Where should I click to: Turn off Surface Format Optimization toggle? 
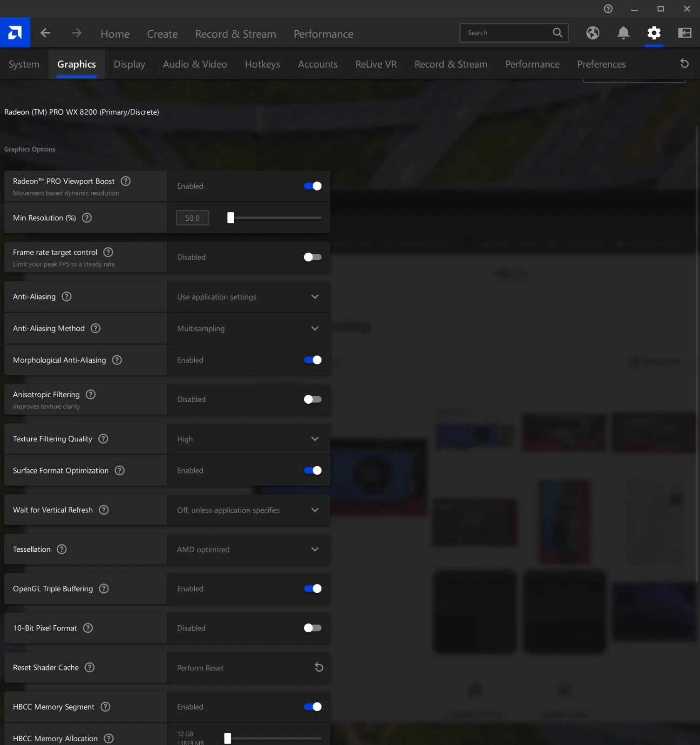coord(313,470)
